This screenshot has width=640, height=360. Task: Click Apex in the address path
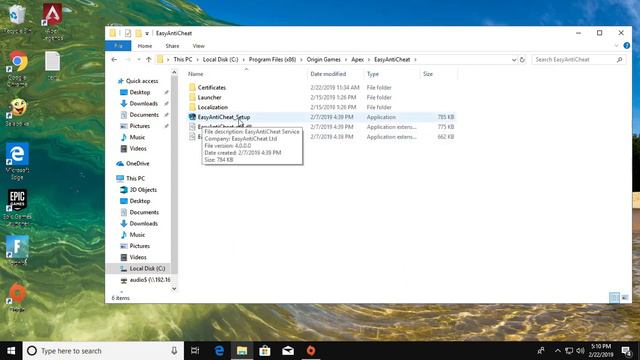point(358,60)
